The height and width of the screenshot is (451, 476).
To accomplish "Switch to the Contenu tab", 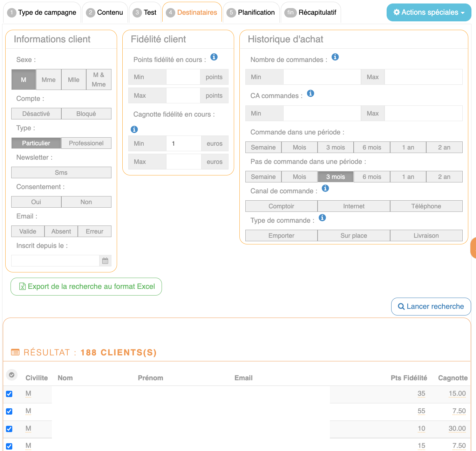I will pyautogui.click(x=105, y=13).
